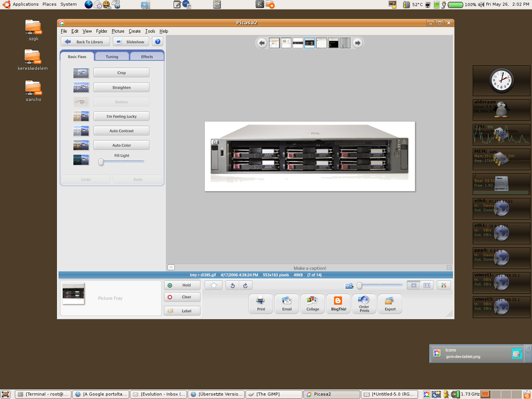
Task: Rotate picture counter-clockwise
Action: 233,285
